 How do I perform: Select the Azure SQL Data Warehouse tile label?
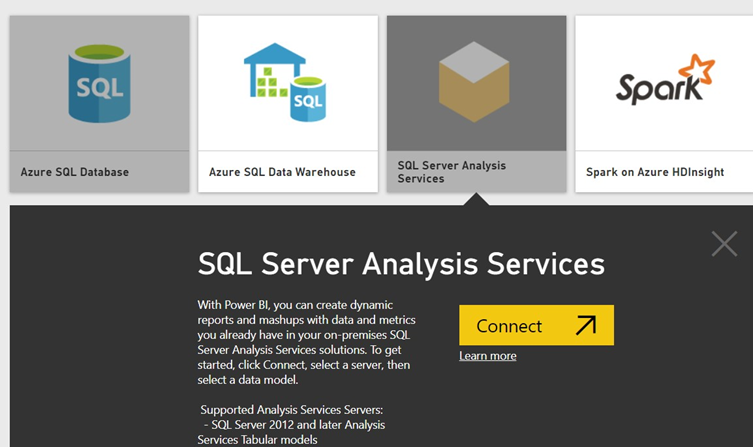pos(282,172)
